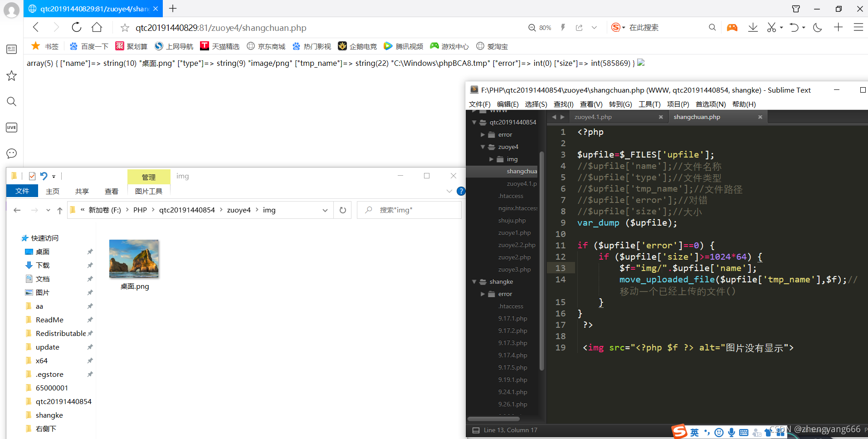The width and height of the screenshot is (868, 439).
Task: Open Explorer 文件 ribbon tab
Action: [x=22, y=191]
